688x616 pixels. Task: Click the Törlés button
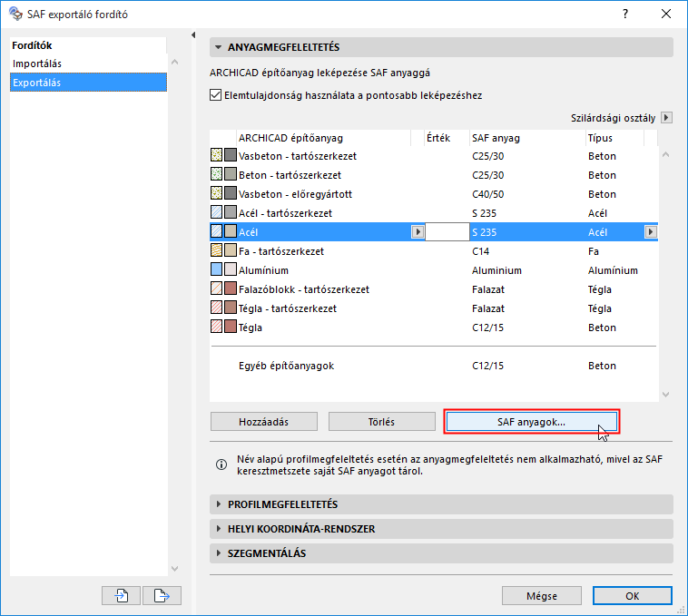(382, 422)
